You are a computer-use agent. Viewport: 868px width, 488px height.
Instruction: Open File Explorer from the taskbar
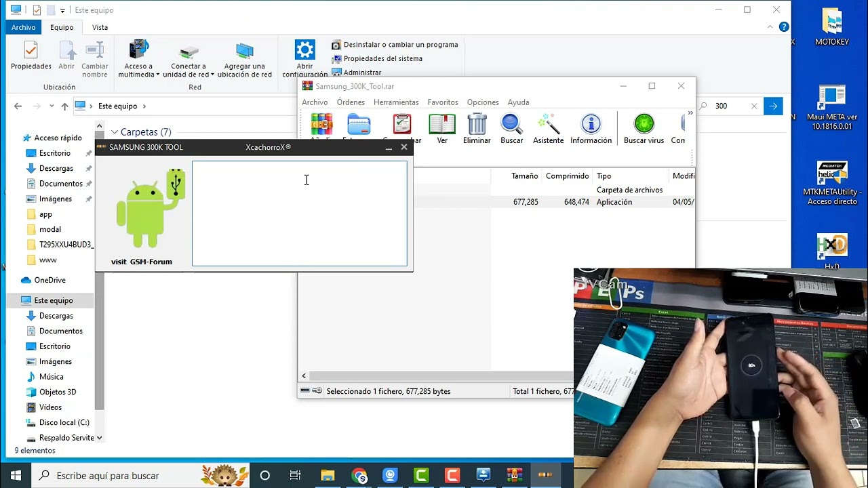(328, 475)
